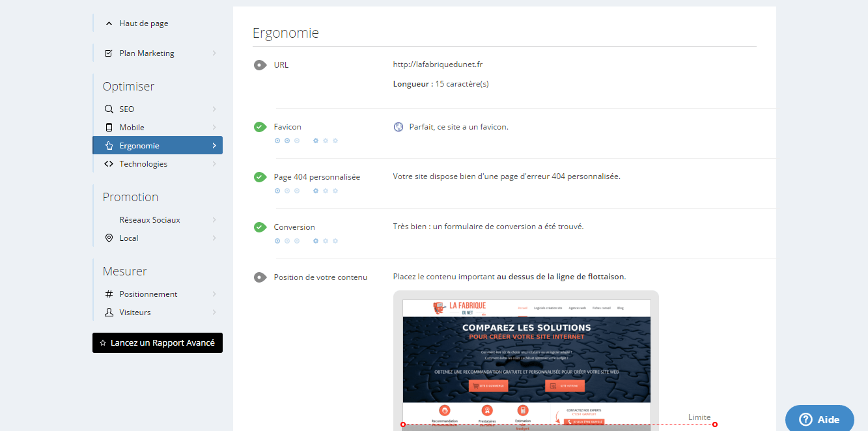
Task: Click the question mark icon in Aide
Action: click(x=805, y=419)
